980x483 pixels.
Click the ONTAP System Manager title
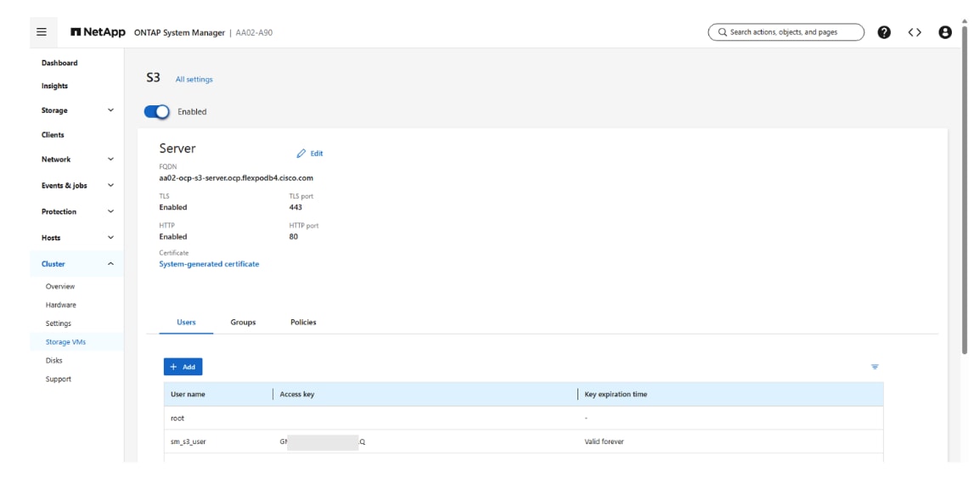(x=179, y=32)
